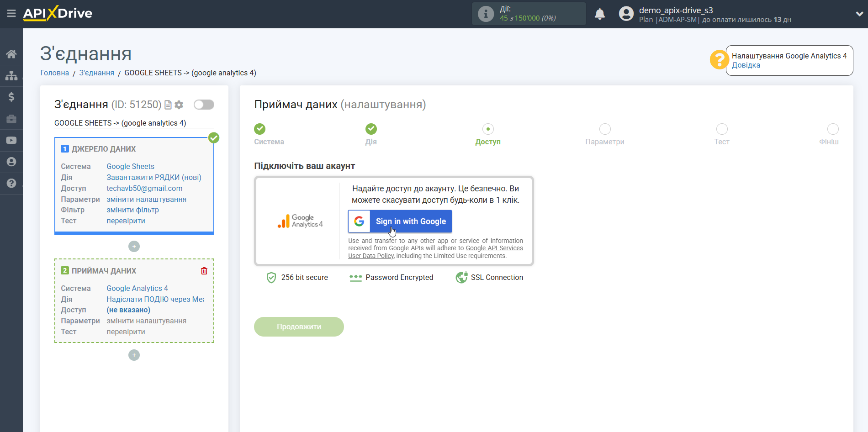Open the Довідка help link
Image resolution: width=868 pixels, height=432 pixels.
(x=746, y=65)
